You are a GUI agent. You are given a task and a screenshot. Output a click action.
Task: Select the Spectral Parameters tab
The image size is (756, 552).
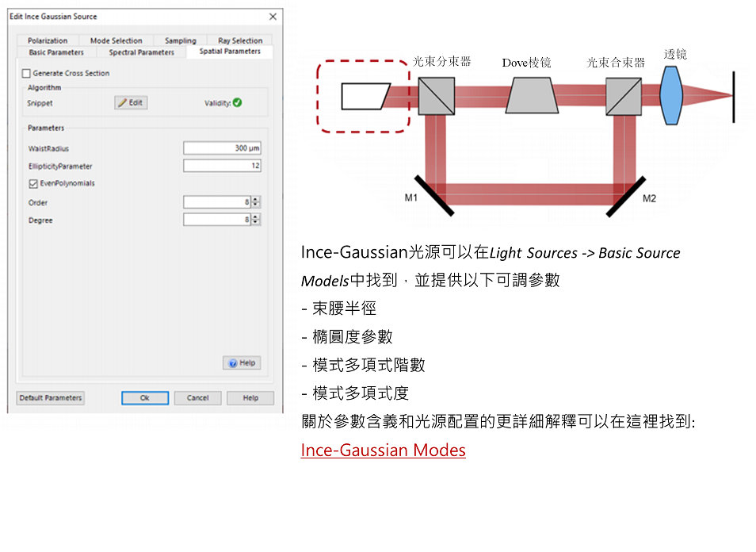pyautogui.click(x=141, y=52)
